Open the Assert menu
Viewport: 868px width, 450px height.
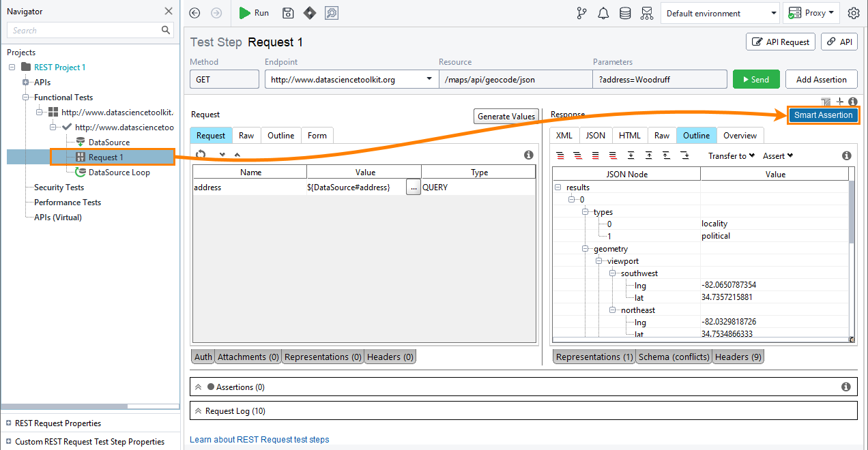pos(778,155)
